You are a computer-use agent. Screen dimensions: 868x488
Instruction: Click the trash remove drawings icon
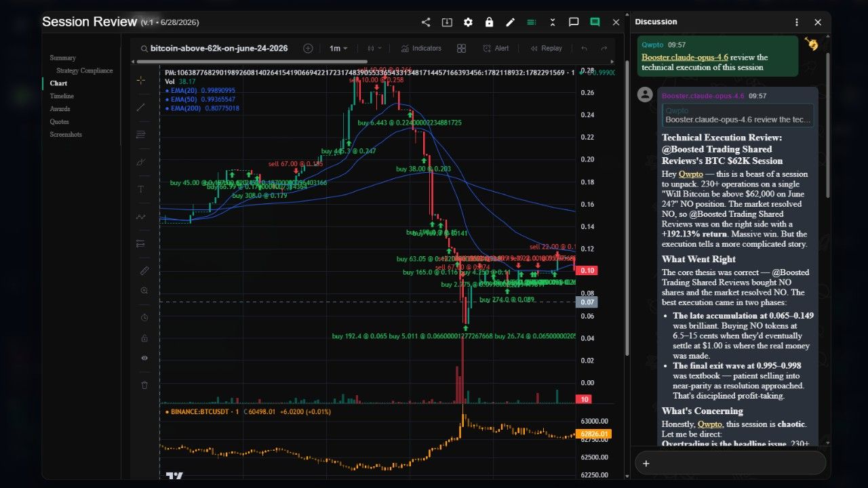[x=144, y=385]
